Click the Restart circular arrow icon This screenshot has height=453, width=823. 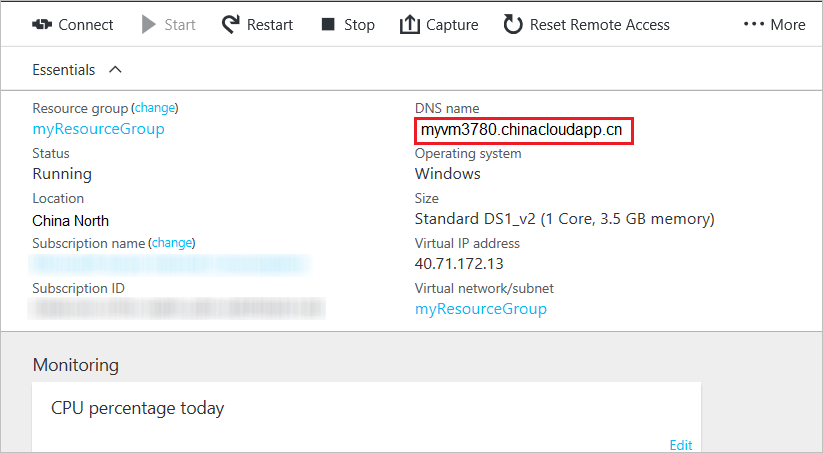pyautogui.click(x=231, y=24)
